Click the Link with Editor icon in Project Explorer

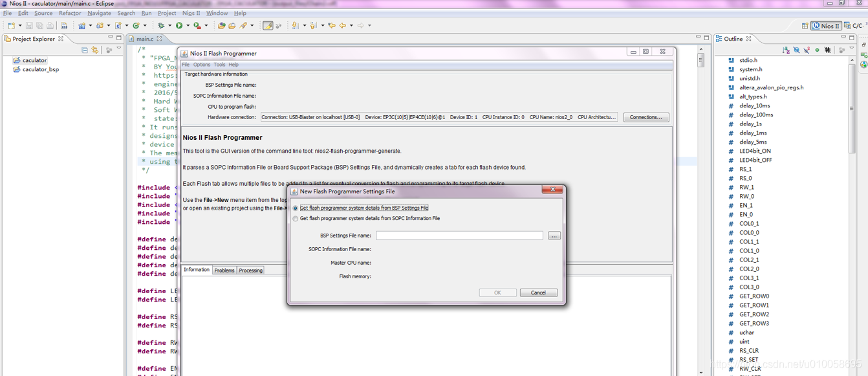click(95, 50)
